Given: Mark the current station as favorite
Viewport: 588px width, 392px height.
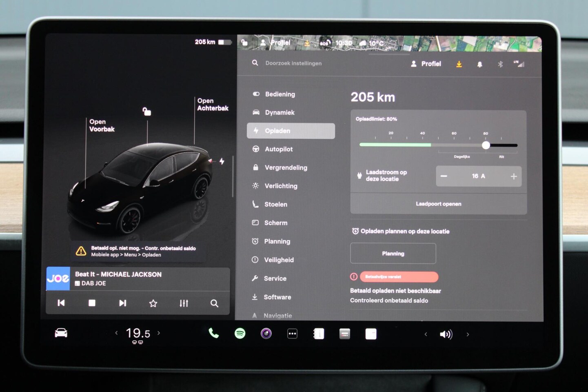Looking at the screenshot, I should point(153,303).
